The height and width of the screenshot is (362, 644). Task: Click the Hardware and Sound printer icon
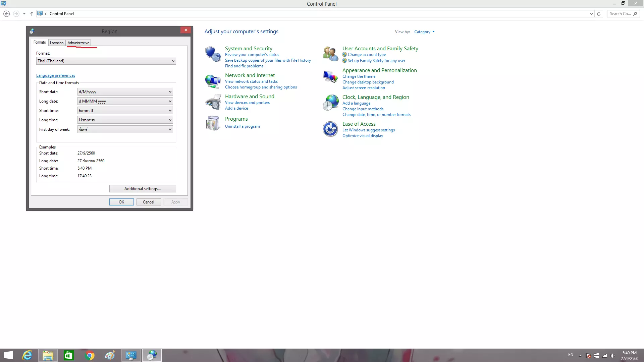point(213,102)
